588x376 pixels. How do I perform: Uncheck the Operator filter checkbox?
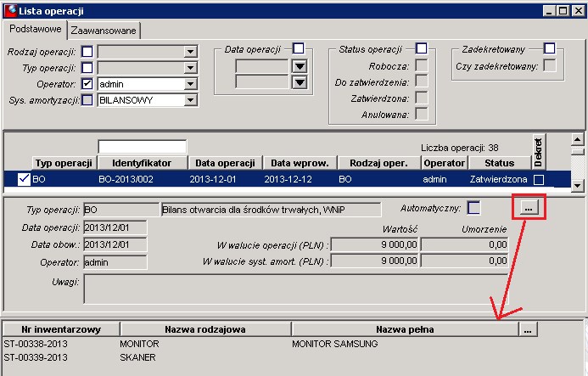tap(87, 83)
